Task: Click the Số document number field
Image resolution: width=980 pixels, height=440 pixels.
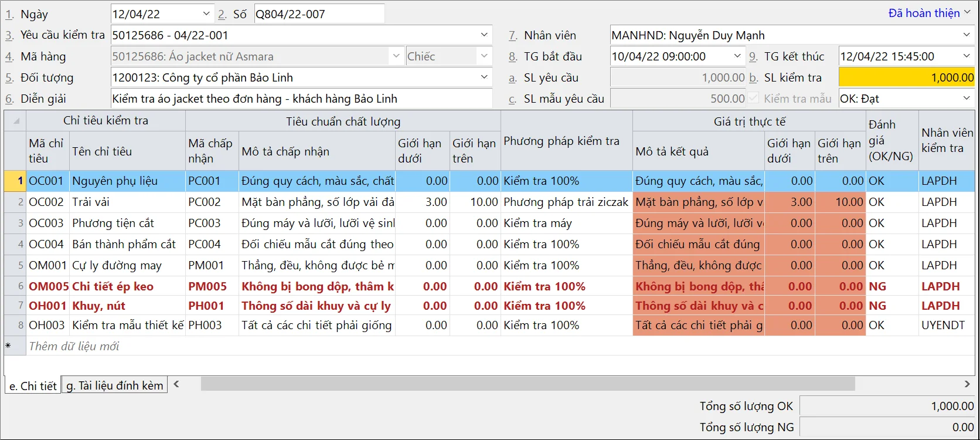Action: (x=319, y=14)
